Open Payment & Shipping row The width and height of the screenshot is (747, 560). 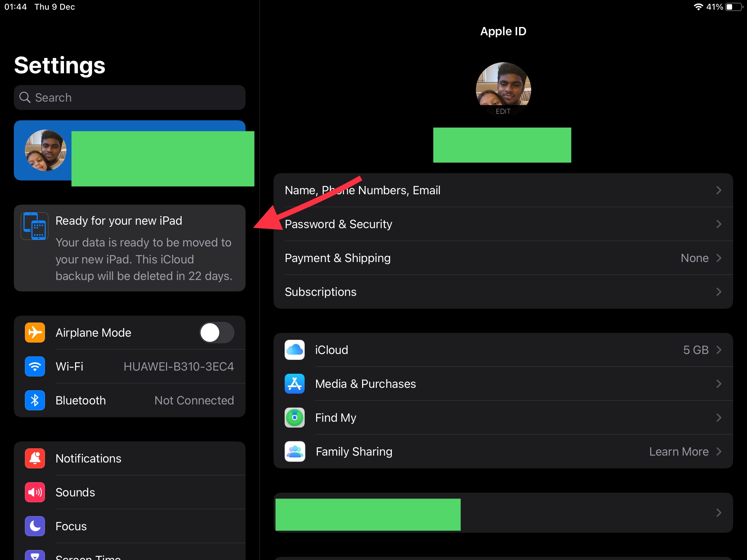coord(503,258)
